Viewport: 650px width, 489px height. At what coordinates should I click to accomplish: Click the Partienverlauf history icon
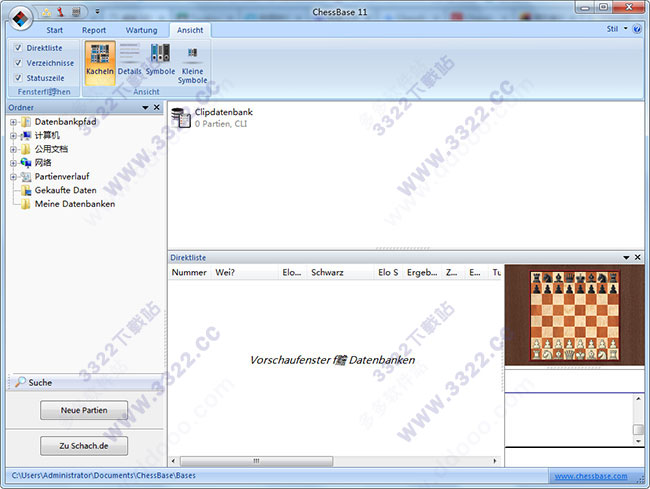click(x=26, y=177)
